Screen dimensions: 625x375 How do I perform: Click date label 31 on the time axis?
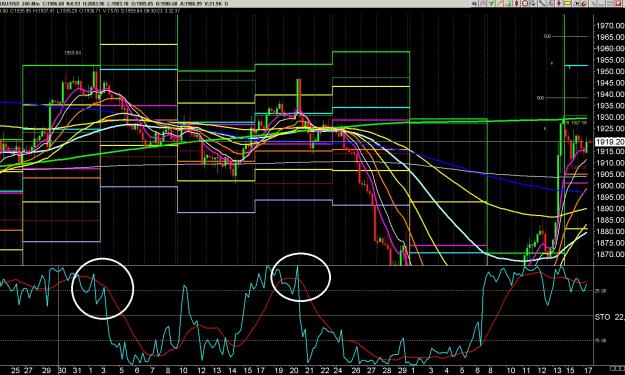77,371
